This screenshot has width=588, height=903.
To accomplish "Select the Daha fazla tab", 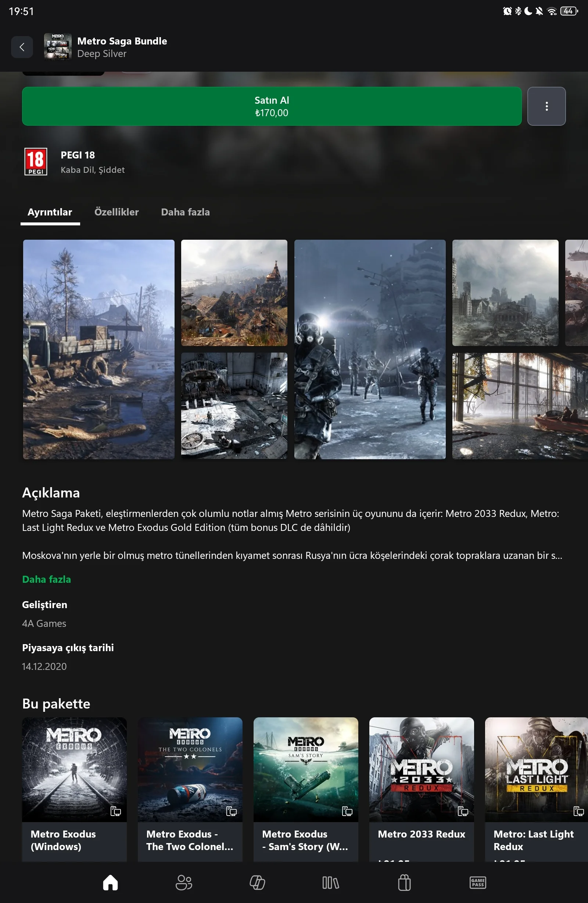I will tap(186, 212).
